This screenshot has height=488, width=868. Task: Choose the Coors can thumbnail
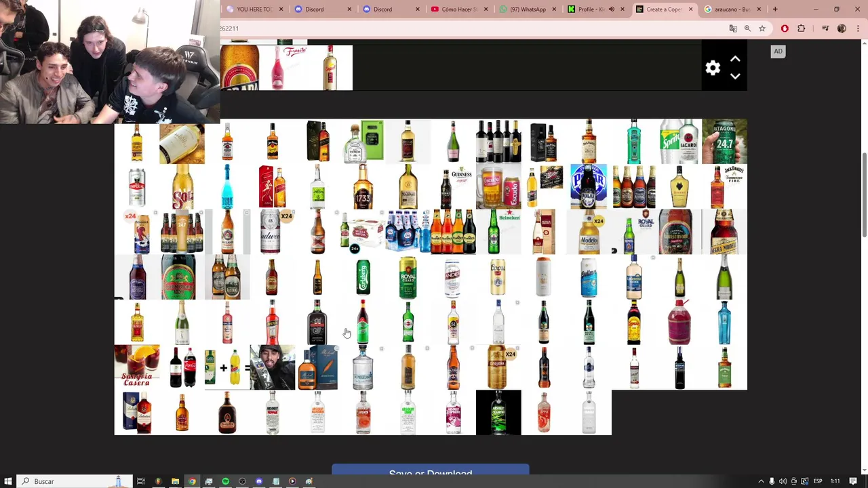tap(498, 277)
